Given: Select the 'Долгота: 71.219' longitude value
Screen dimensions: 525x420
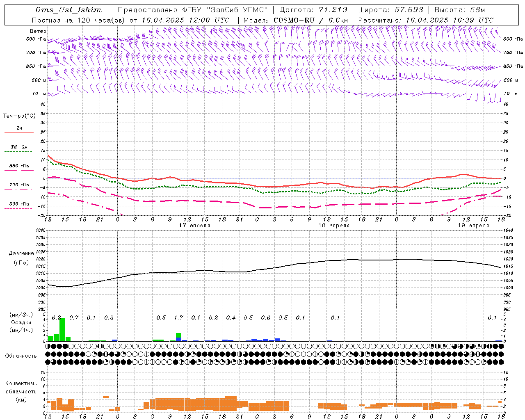Looking at the screenshot, I should pos(313,10).
